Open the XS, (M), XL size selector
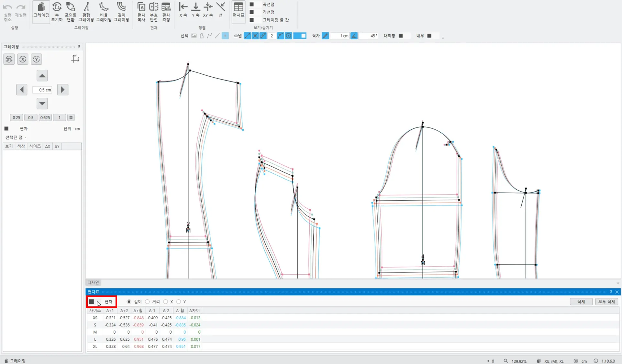The image size is (622, 364). [x=553, y=361]
